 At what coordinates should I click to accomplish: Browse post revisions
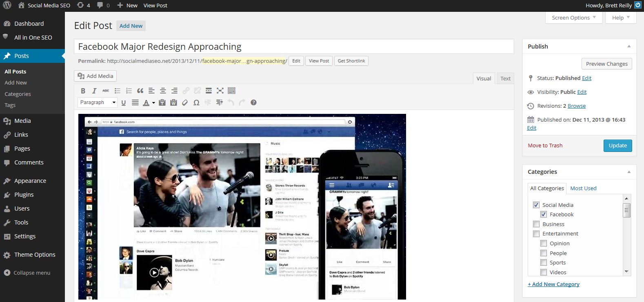pyautogui.click(x=576, y=106)
